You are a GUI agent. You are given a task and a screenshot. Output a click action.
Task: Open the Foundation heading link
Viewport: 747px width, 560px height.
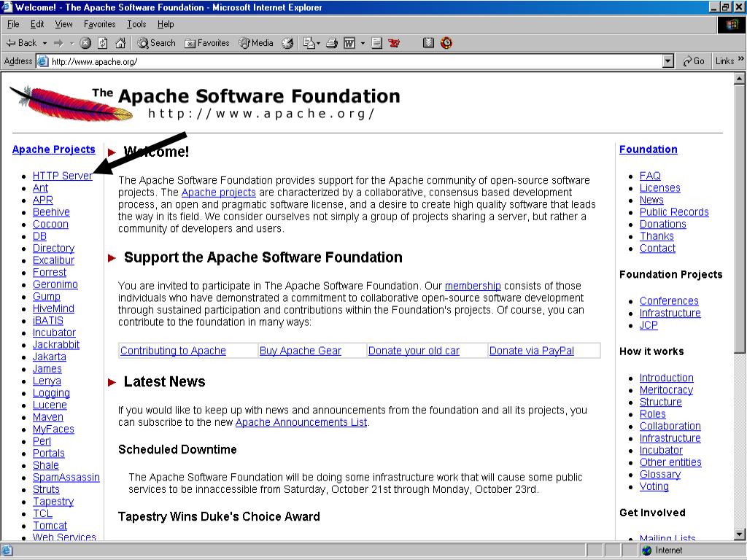click(648, 149)
